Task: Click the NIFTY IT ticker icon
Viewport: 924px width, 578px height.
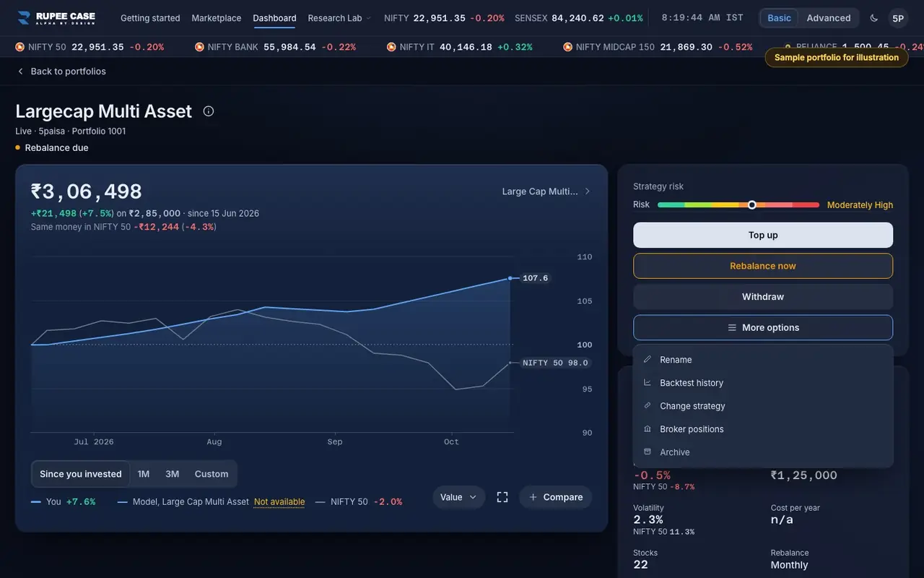Action: click(x=391, y=47)
